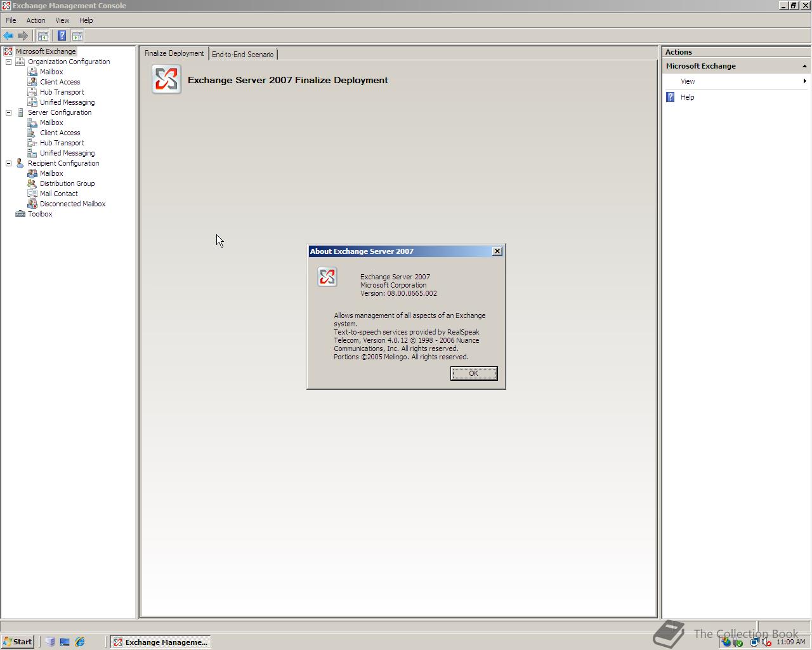The height and width of the screenshot is (650, 812).
Task: Collapse the Microsoft Exchange actions section
Action: point(804,66)
